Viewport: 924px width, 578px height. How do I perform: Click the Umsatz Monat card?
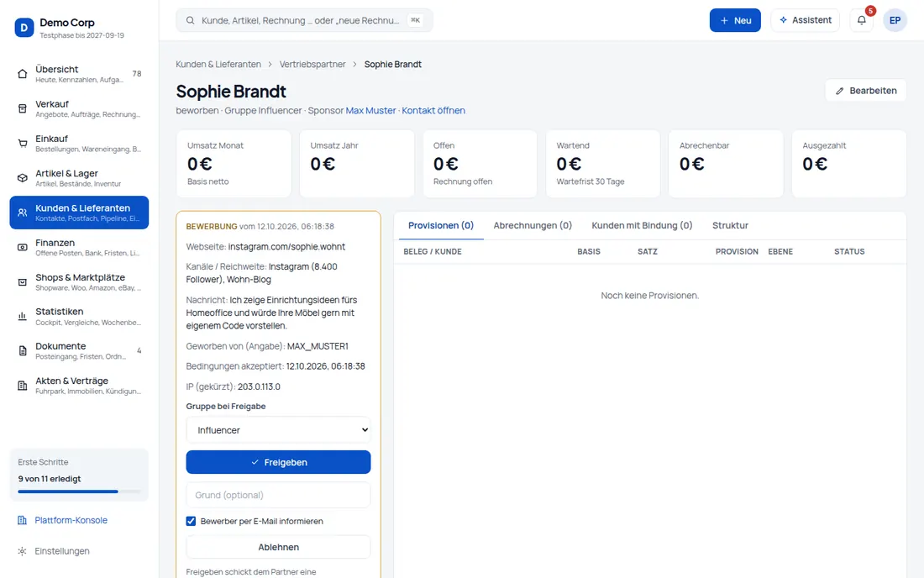(x=234, y=164)
